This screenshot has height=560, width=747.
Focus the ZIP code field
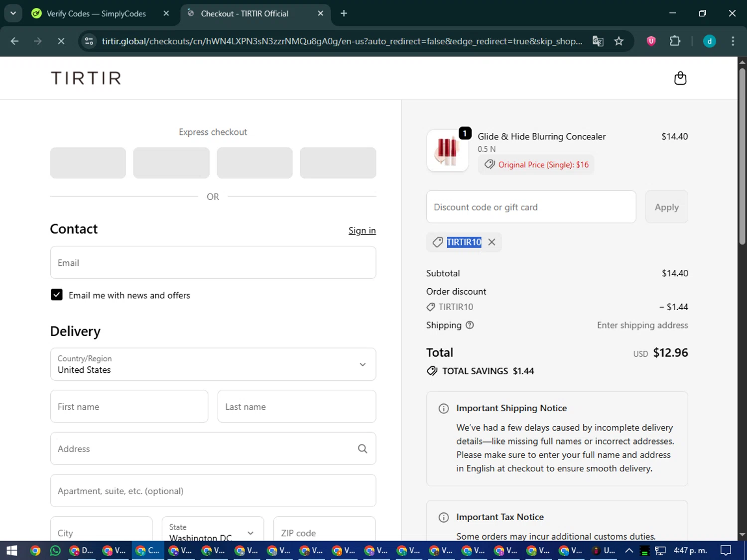pos(325,530)
